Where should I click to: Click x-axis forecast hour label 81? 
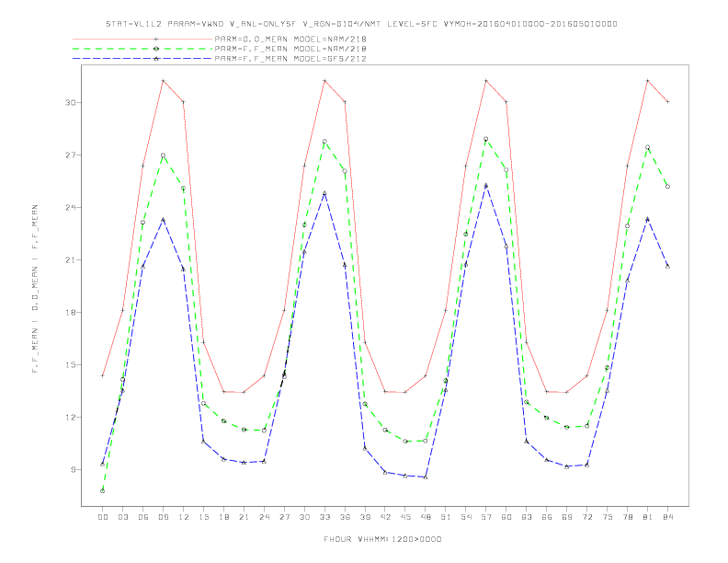(648, 517)
